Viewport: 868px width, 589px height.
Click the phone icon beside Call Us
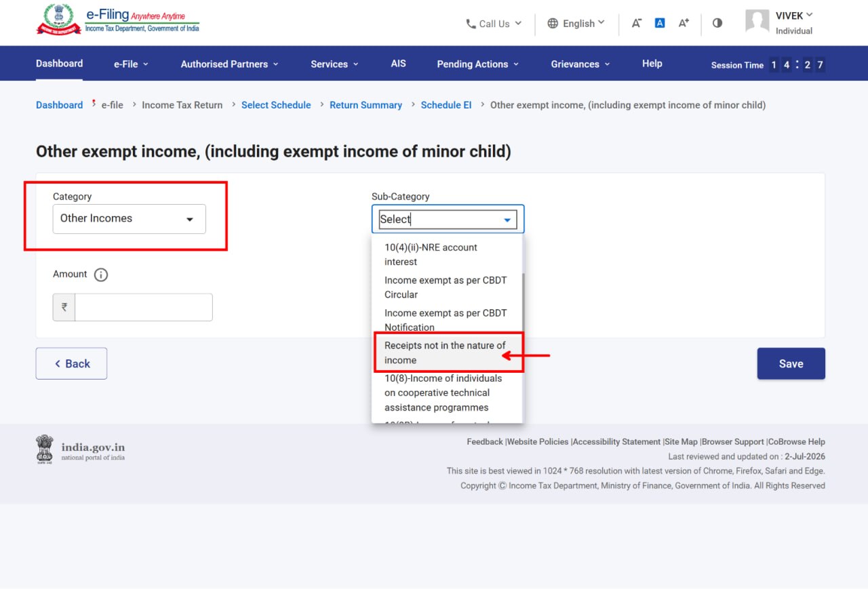[471, 24]
